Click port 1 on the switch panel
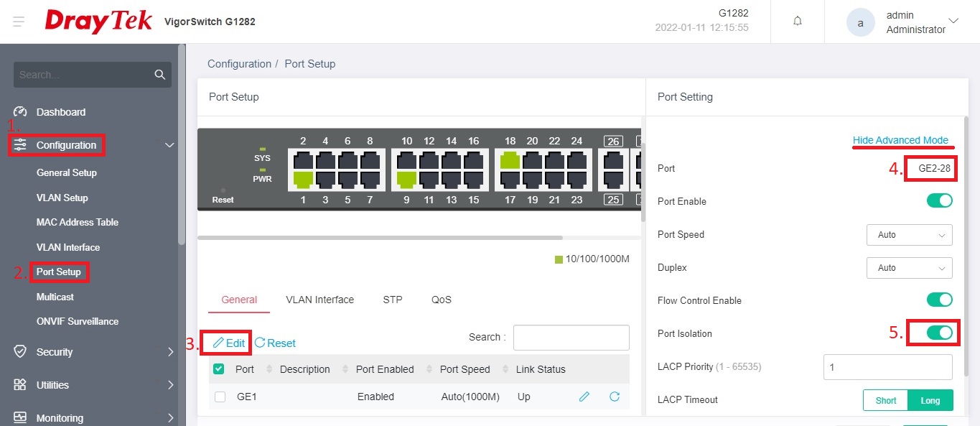 pos(303,179)
